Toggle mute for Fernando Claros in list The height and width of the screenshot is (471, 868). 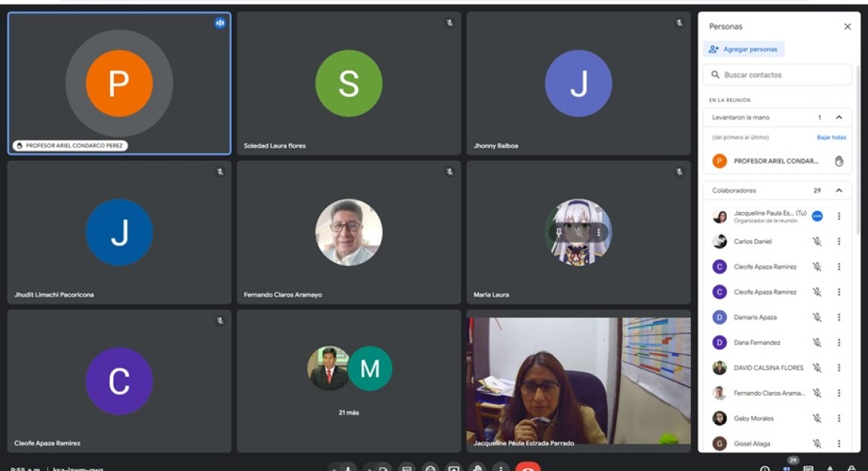(817, 394)
